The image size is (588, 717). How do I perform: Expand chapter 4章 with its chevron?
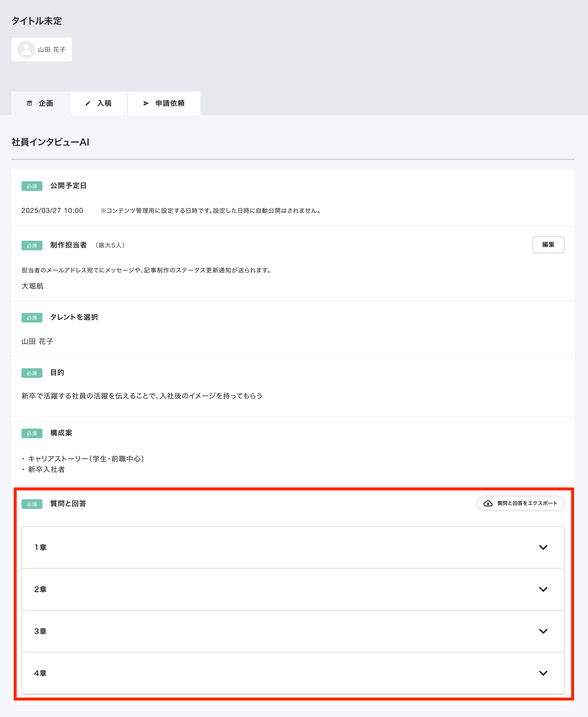(543, 673)
